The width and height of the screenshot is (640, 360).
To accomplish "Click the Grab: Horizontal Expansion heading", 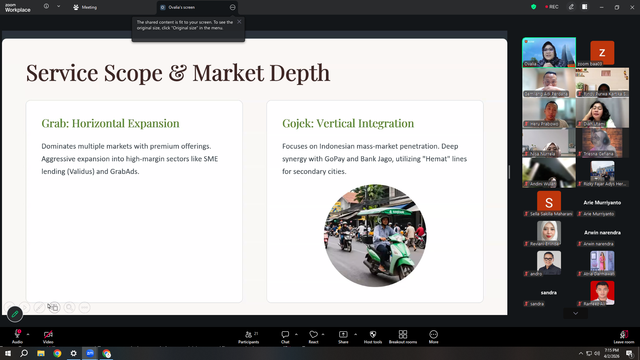I will pyautogui.click(x=110, y=123).
